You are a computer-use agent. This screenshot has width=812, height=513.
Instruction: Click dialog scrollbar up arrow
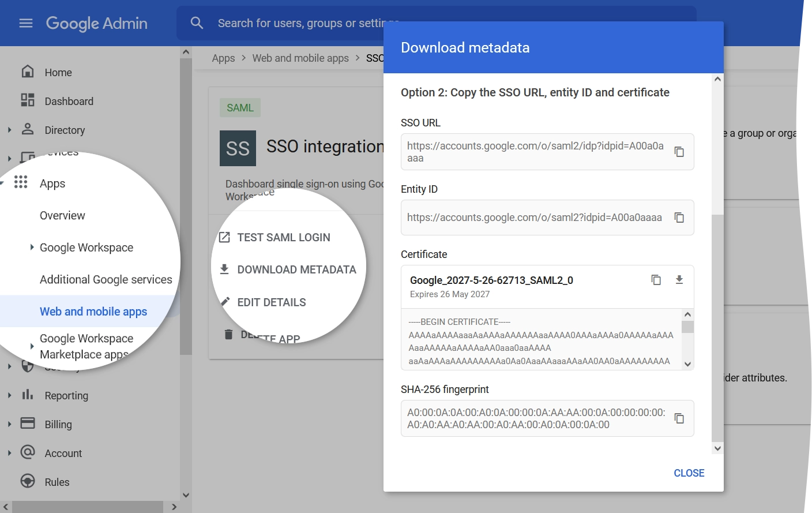[x=717, y=79]
